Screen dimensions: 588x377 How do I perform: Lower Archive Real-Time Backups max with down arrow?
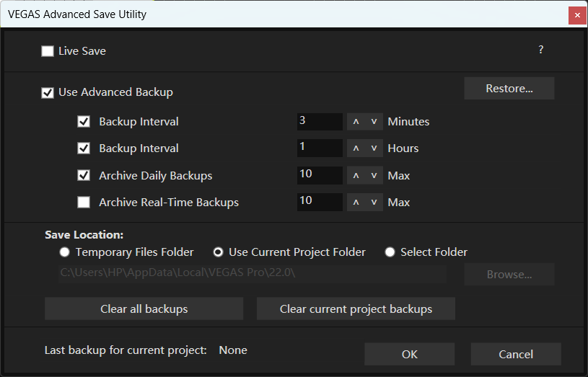pos(374,203)
